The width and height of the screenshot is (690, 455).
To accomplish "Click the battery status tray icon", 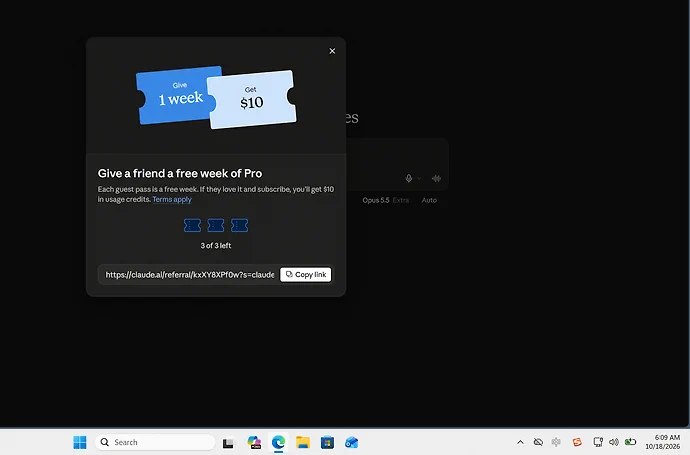I will pos(630,442).
